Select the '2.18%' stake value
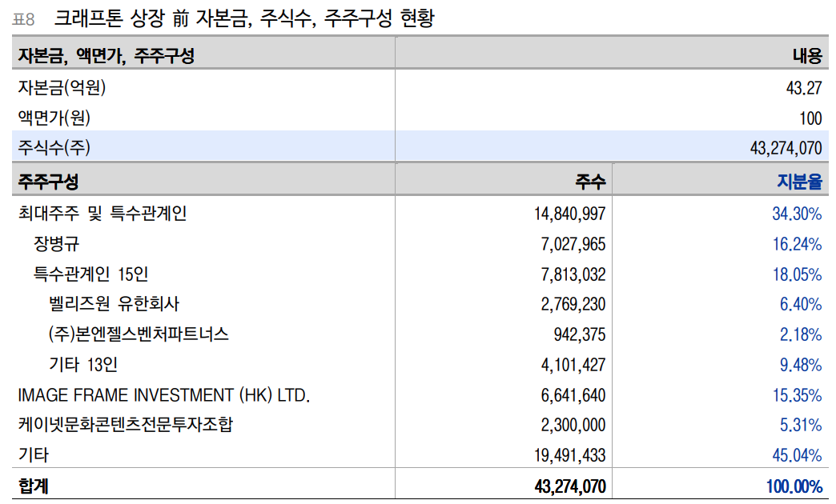The image size is (836, 504). click(x=801, y=335)
